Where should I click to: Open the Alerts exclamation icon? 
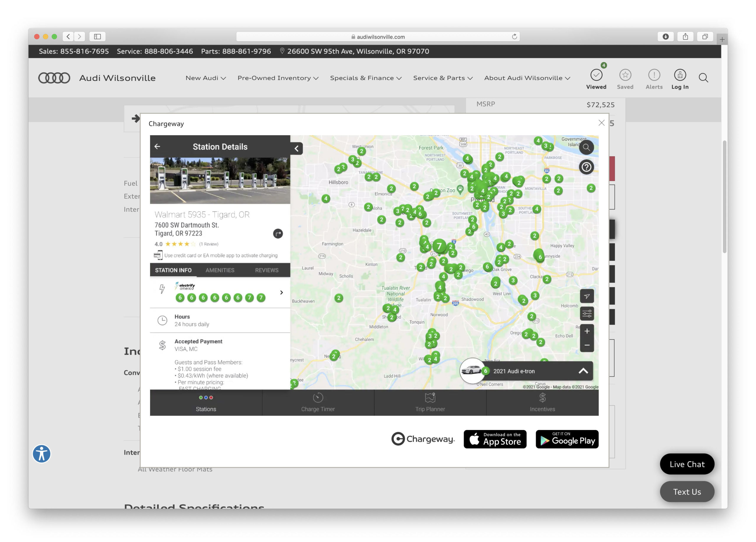pyautogui.click(x=654, y=75)
